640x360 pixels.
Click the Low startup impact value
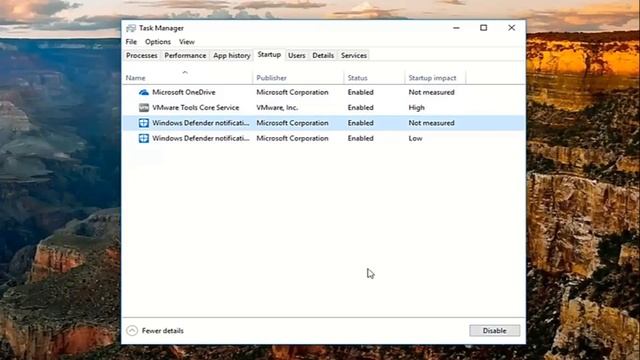tap(416, 138)
